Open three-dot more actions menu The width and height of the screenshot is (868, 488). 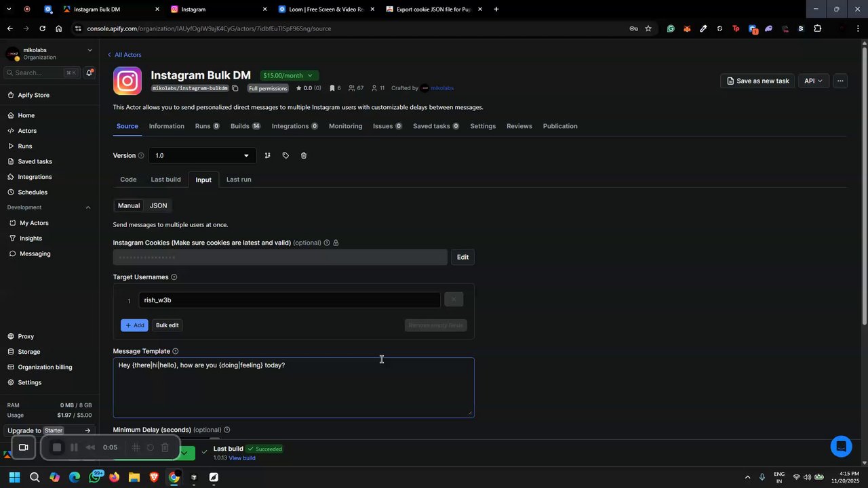pyautogui.click(x=840, y=81)
